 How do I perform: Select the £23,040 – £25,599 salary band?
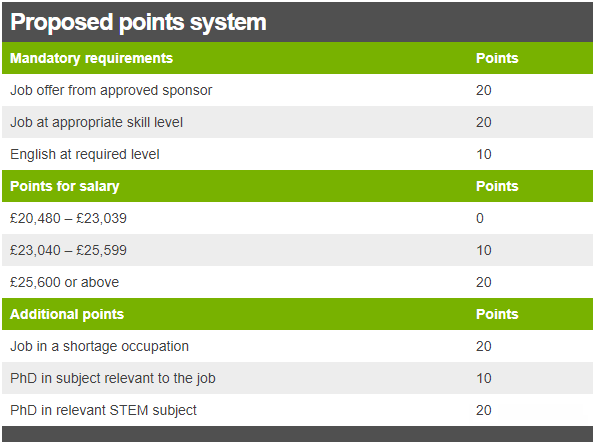297,250
